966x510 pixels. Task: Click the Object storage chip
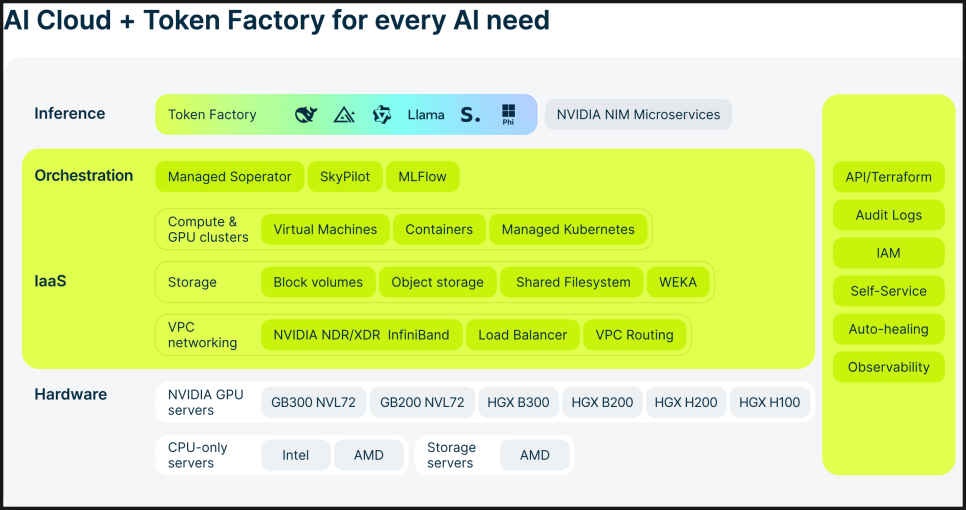point(437,282)
